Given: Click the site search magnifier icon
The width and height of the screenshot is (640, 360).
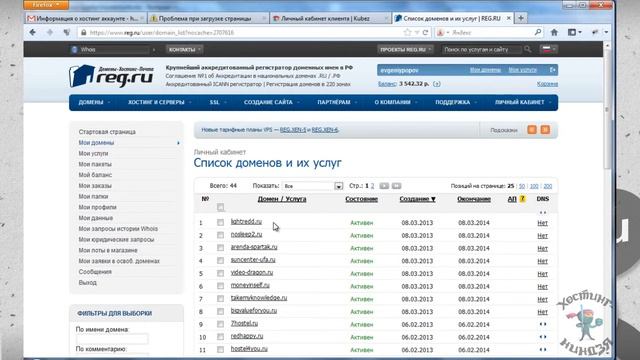Looking at the screenshot, I should pyautogui.click(x=528, y=49).
